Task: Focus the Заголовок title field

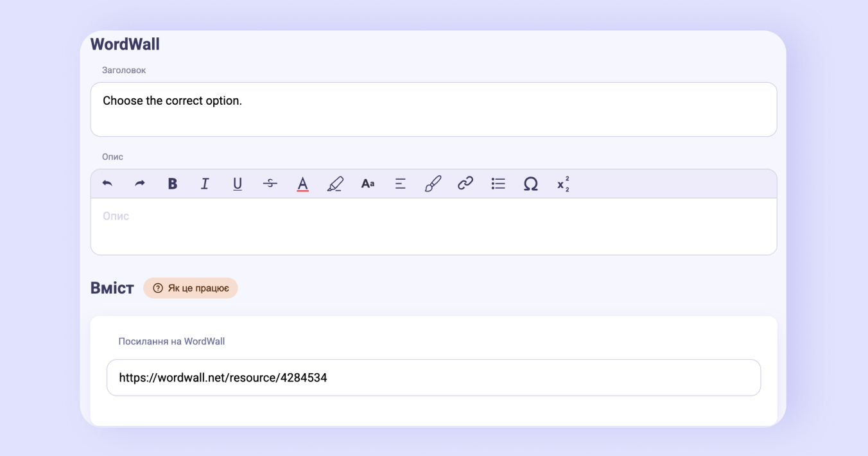Action: coord(433,109)
